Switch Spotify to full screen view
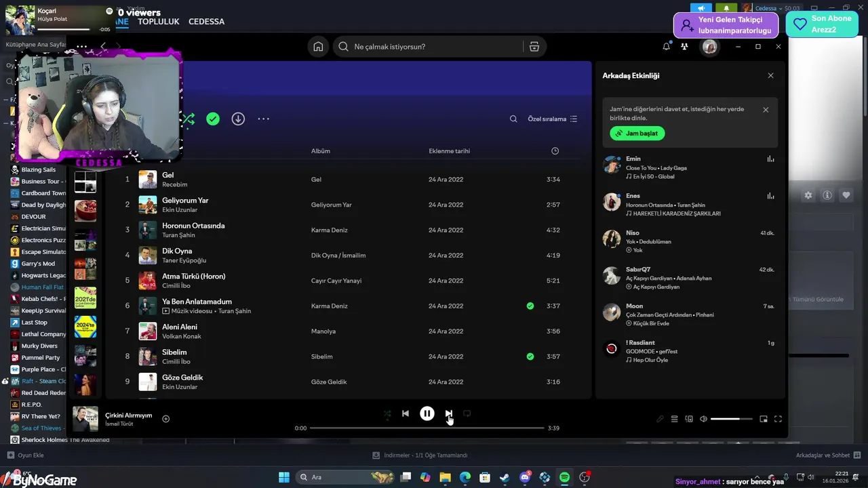 pos(778,419)
